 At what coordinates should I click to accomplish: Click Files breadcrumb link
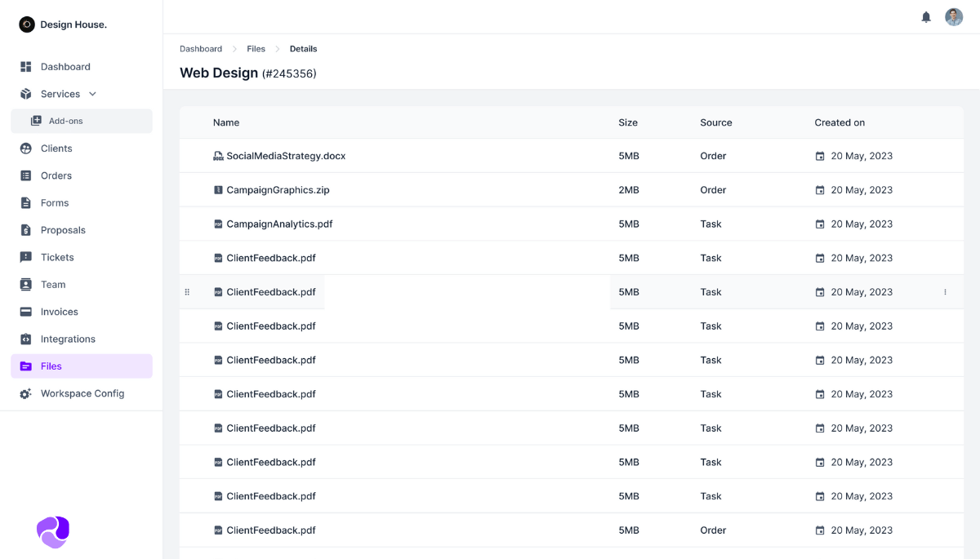256,49
